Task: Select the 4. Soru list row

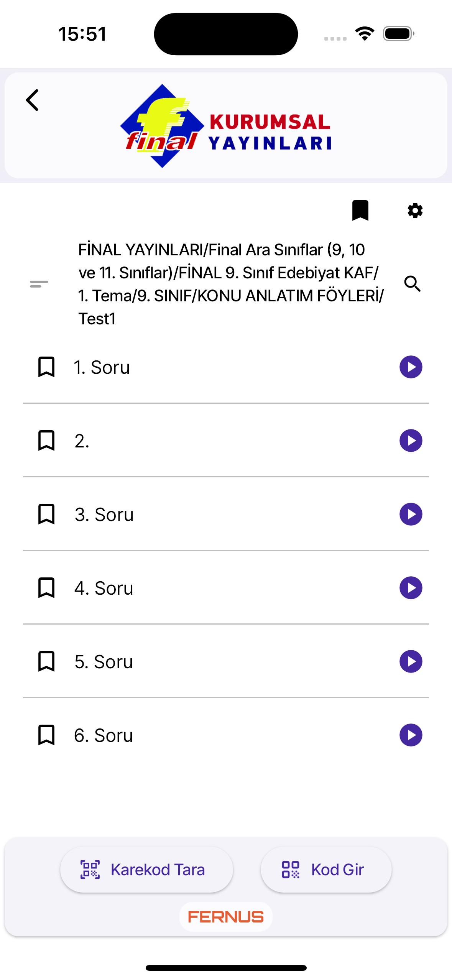Action: click(x=226, y=588)
